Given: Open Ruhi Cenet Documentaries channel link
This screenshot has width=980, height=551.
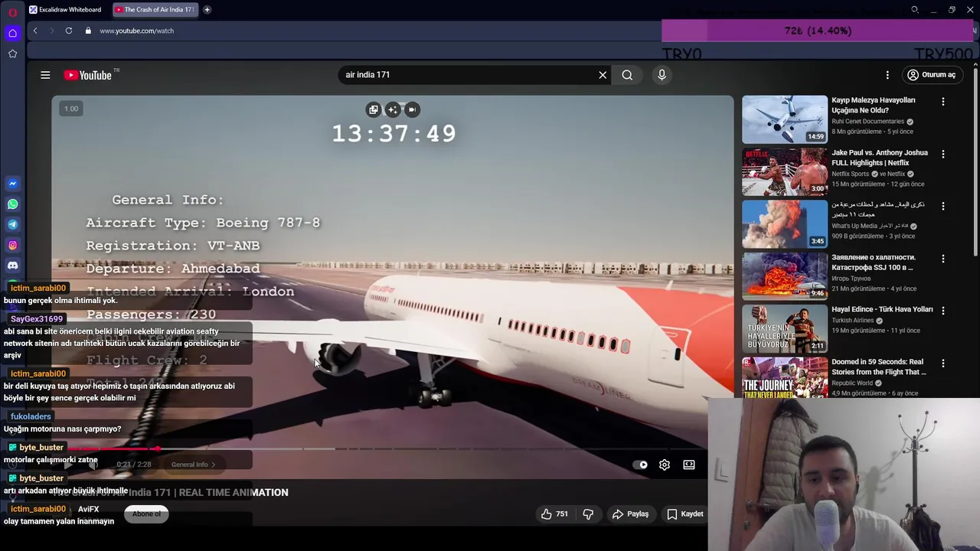Looking at the screenshot, I should [868, 121].
